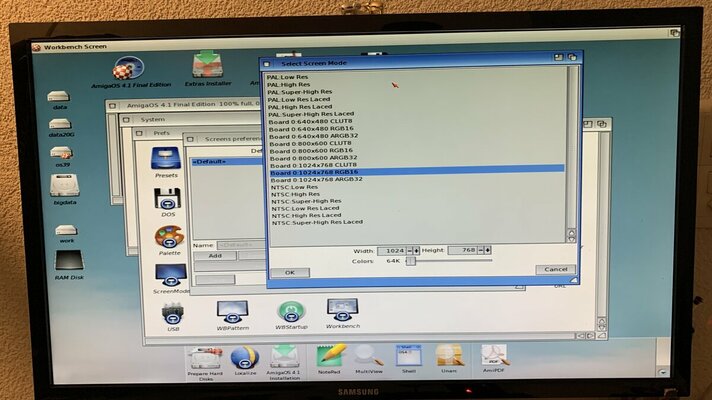Select Board 0:1024x768 ARGB32 mode

click(x=316, y=179)
